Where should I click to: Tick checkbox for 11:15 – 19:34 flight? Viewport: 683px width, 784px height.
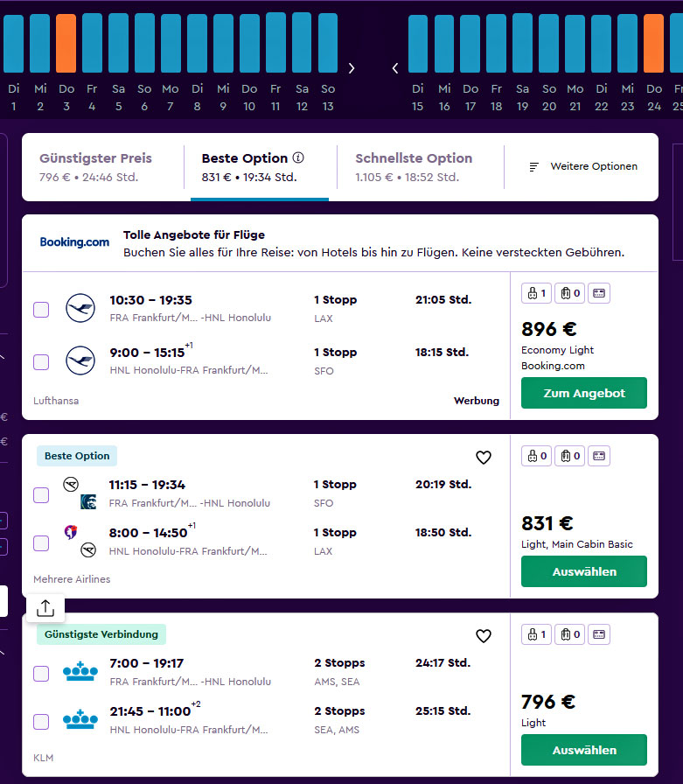click(x=41, y=495)
